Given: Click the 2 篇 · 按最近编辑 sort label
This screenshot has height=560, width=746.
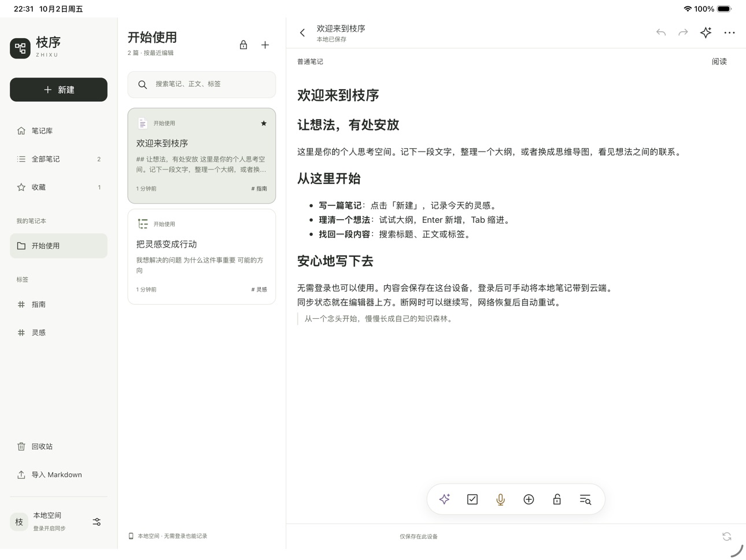Looking at the screenshot, I should tap(150, 53).
